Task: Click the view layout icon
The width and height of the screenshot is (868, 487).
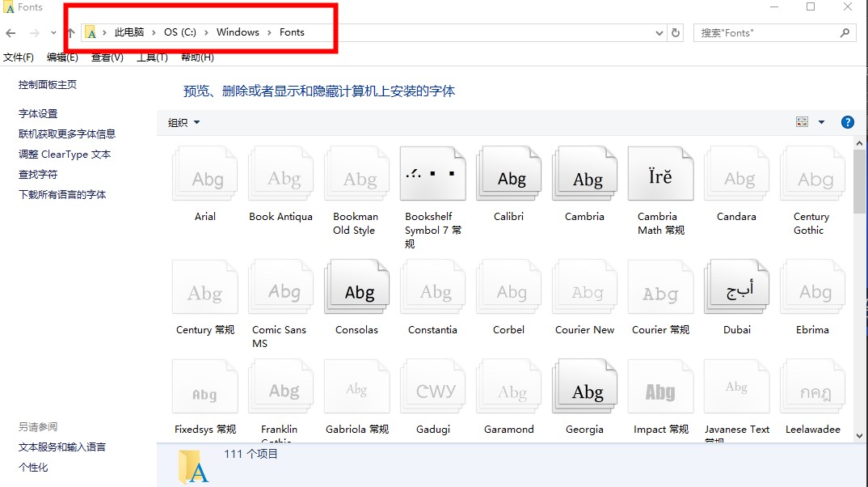Action: tap(802, 122)
